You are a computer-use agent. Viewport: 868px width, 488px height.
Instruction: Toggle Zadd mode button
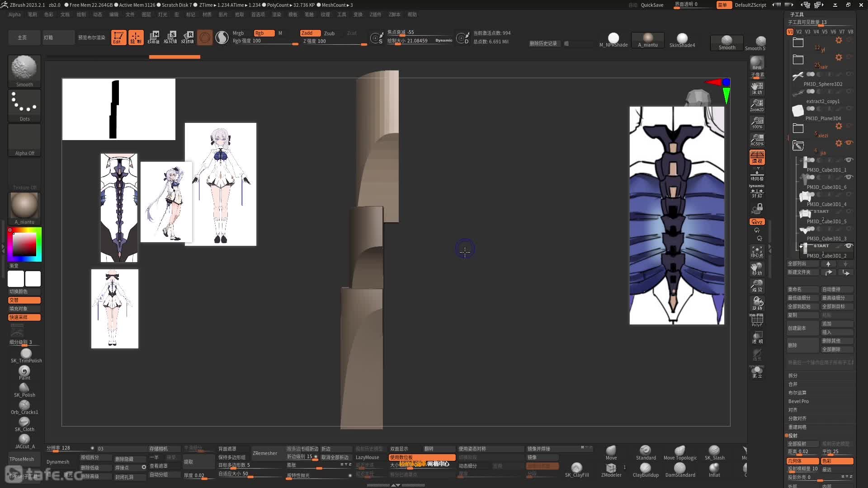[x=310, y=33]
